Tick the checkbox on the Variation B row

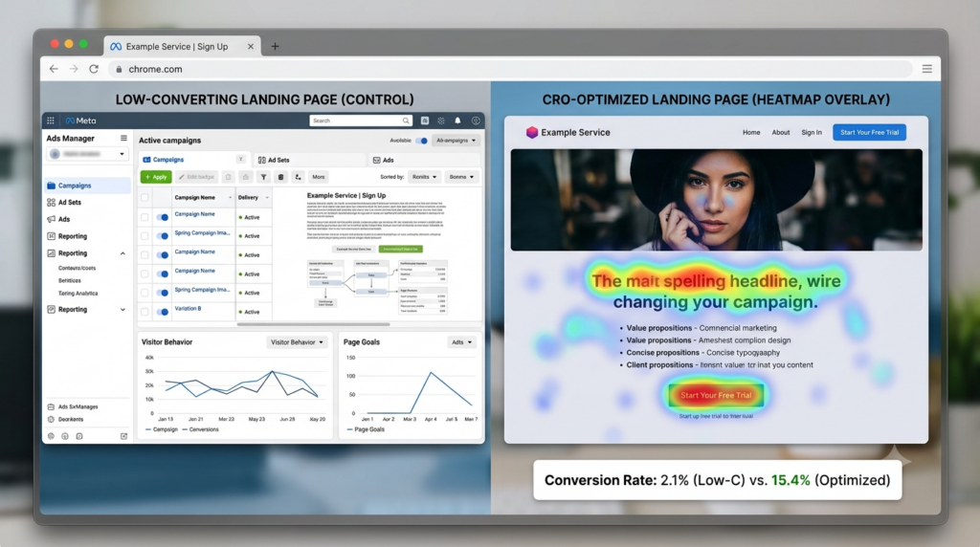coord(145,311)
